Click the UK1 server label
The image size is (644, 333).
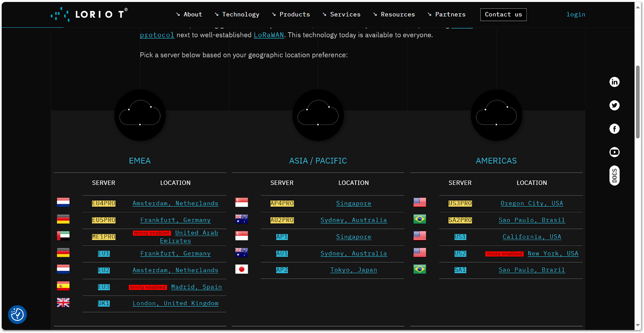(103, 303)
